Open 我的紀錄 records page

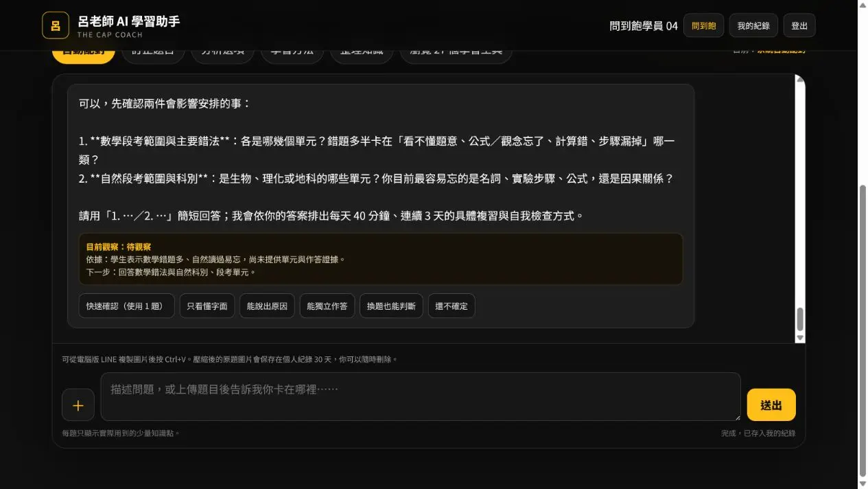click(753, 25)
